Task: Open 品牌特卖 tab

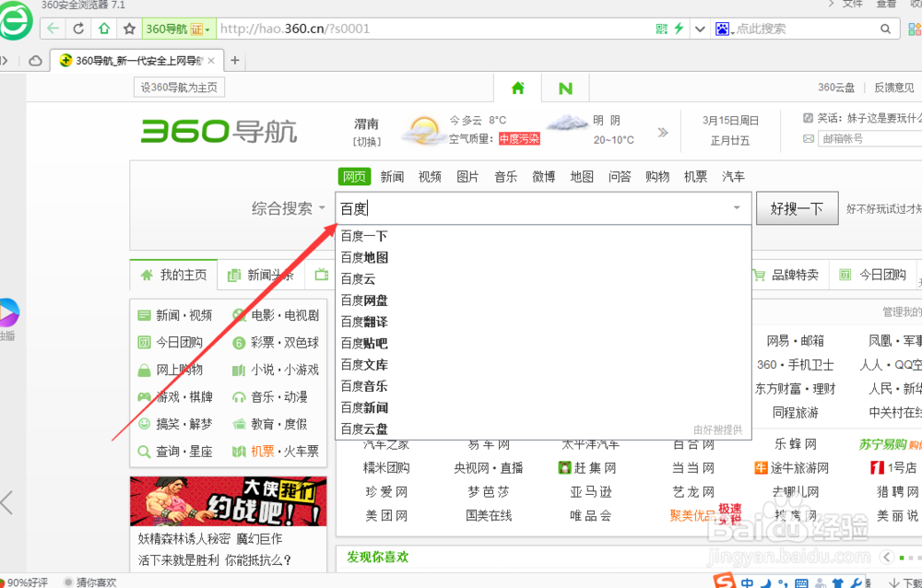Action: click(x=786, y=275)
